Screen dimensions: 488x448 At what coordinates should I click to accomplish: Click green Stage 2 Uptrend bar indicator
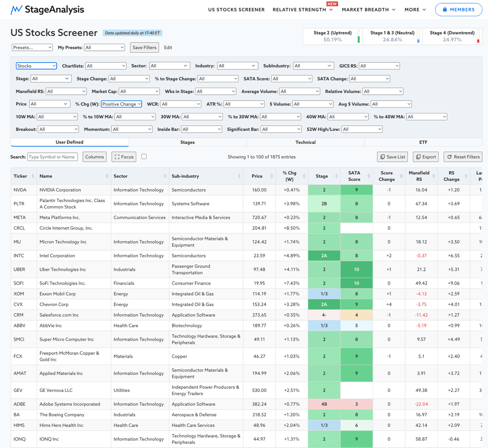pyautogui.click(x=359, y=37)
